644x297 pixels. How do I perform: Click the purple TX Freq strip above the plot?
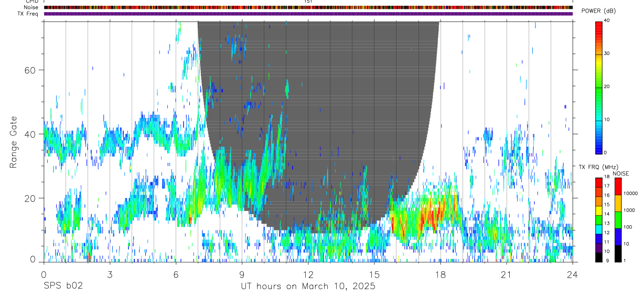pos(308,14)
